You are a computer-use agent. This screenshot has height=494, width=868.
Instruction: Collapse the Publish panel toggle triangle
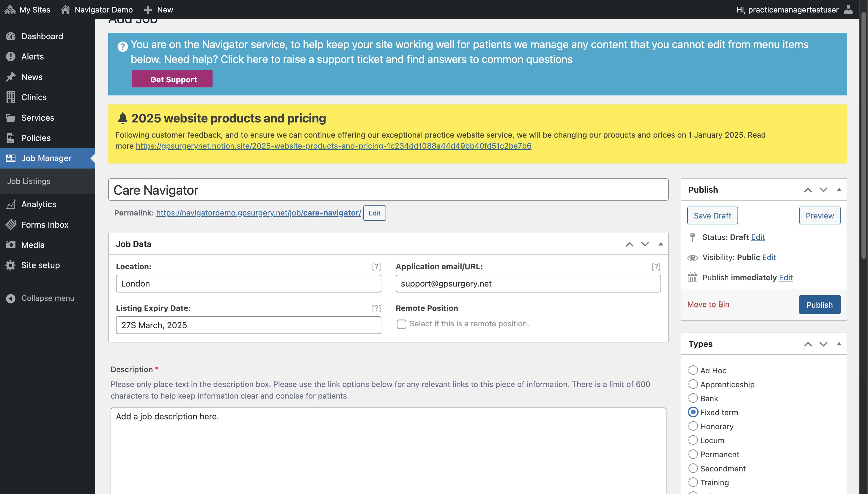click(x=839, y=189)
